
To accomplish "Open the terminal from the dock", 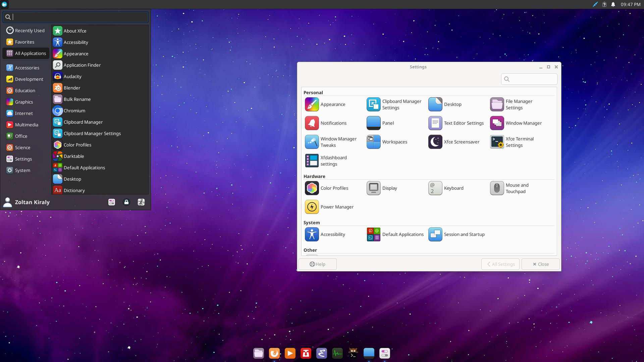I will coord(353,353).
